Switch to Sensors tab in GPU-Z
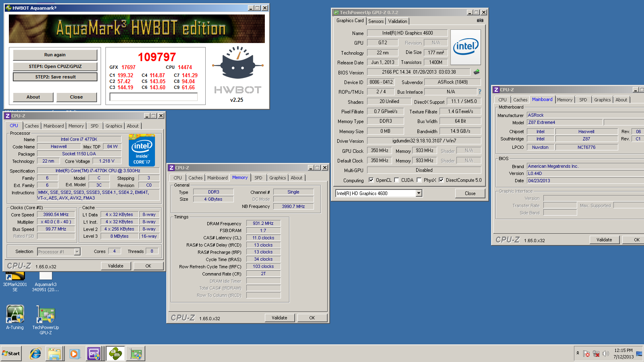Image resolution: width=644 pixels, height=362 pixels. (376, 21)
